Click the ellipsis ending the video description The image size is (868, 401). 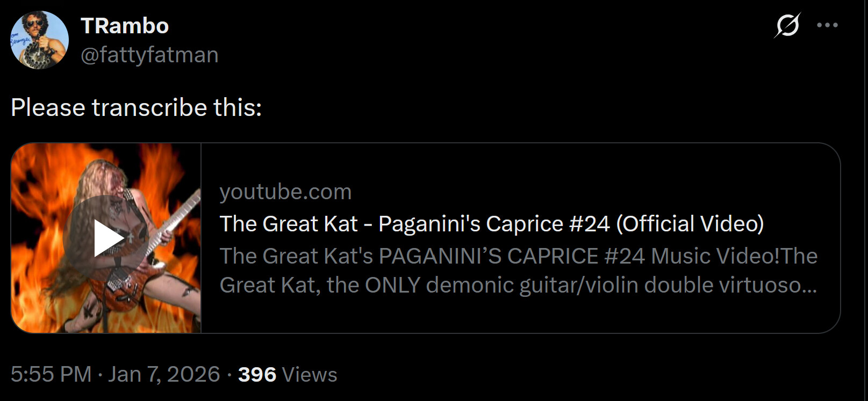click(809, 286)
